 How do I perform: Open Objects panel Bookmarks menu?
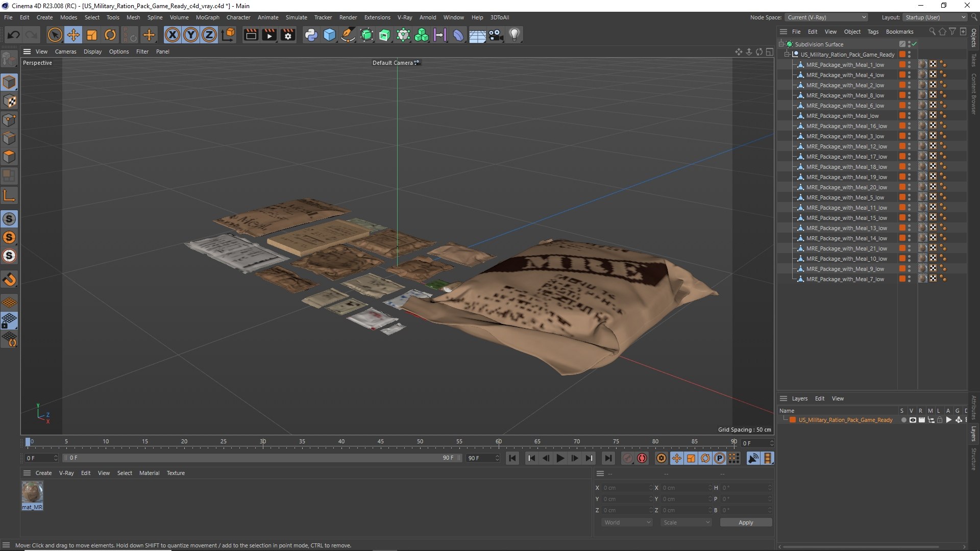pyautogui.click(x=899, y=32)
